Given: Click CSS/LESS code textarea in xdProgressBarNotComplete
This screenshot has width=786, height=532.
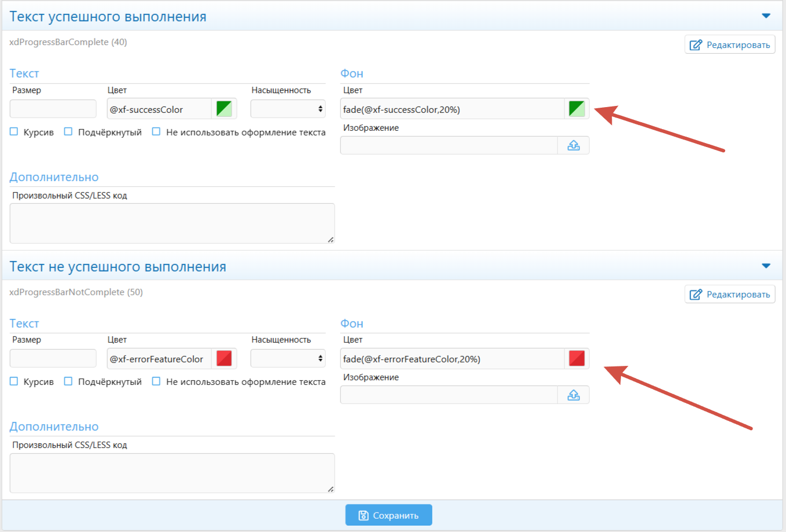Looking at the screenshot, I should click(172, 473).
